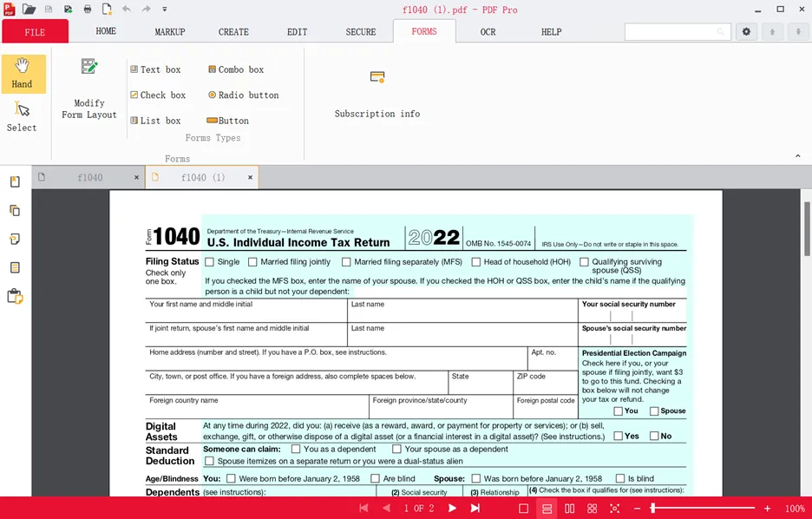Click the Undo arrow icon
Image resolution: width=812 pixels, height=519 pixels.
[x=126, y=9]
